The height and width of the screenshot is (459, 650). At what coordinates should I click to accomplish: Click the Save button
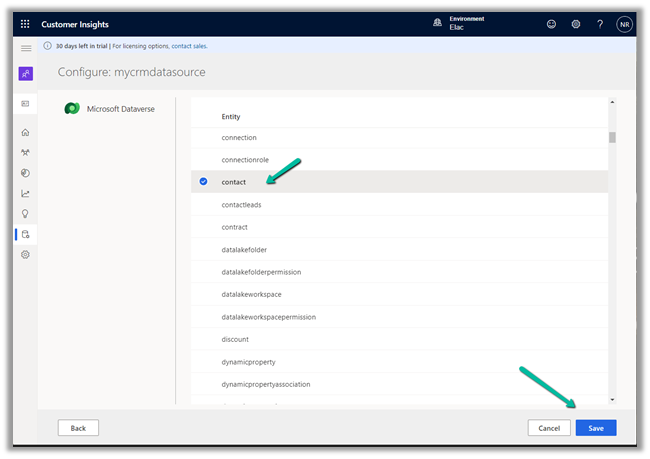tap(595, 427)
